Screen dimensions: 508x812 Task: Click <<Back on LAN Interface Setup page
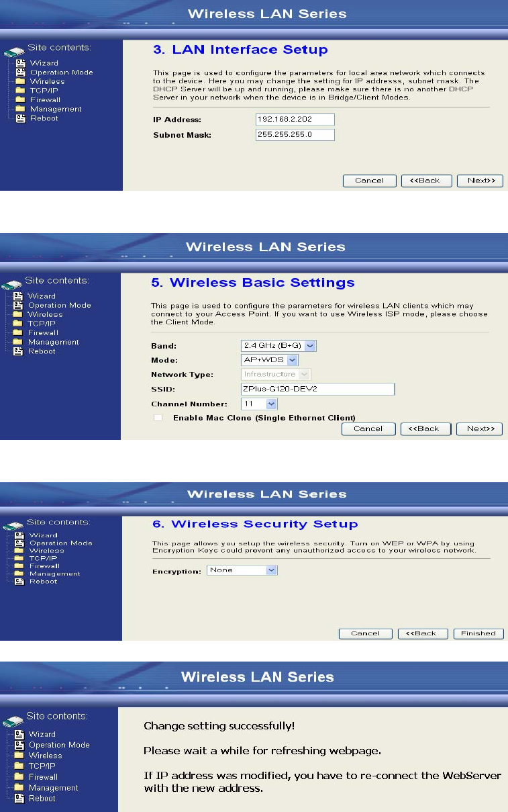click(426, 181)
